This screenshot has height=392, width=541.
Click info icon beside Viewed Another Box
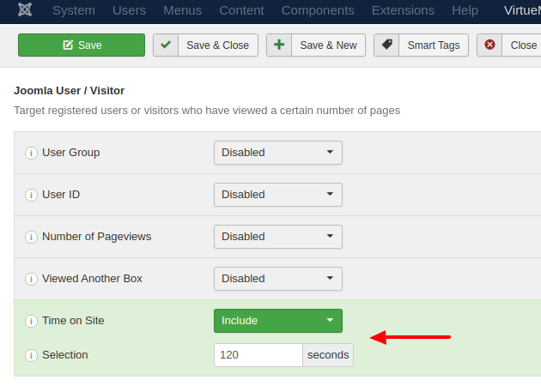tap(32, 279)
